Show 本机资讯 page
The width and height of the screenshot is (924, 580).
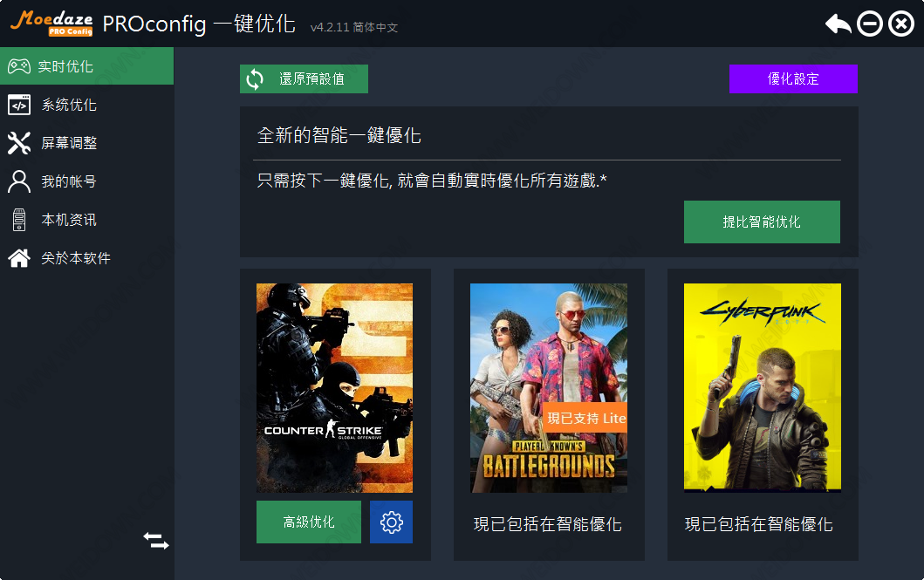pos(86,220)
